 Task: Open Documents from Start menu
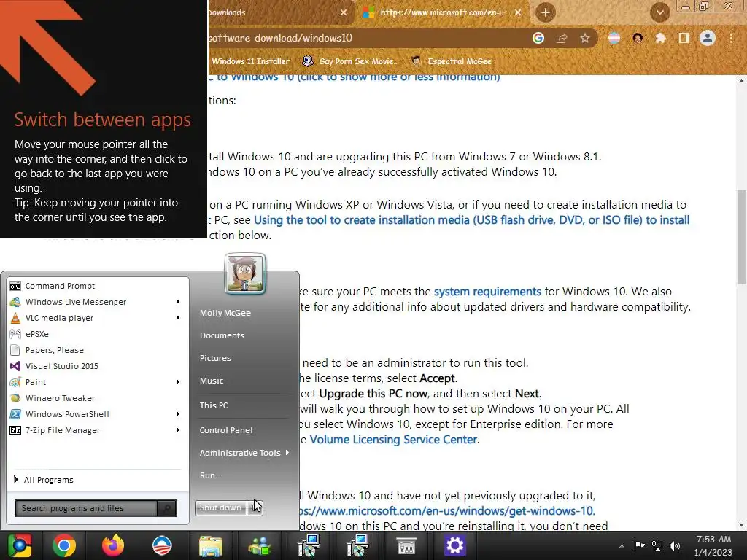pos(222,335)
